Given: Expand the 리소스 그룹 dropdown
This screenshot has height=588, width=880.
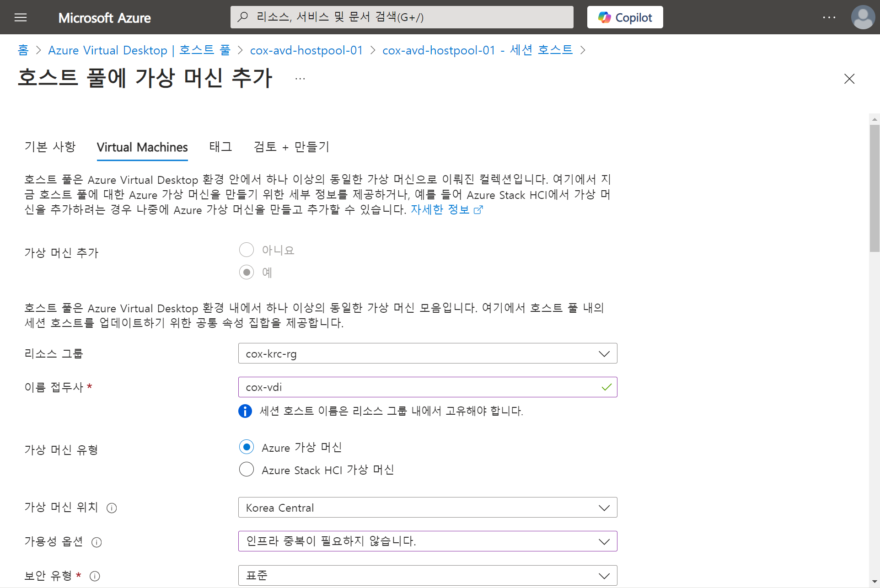Looking at the screenshot, I should [427, 353].
